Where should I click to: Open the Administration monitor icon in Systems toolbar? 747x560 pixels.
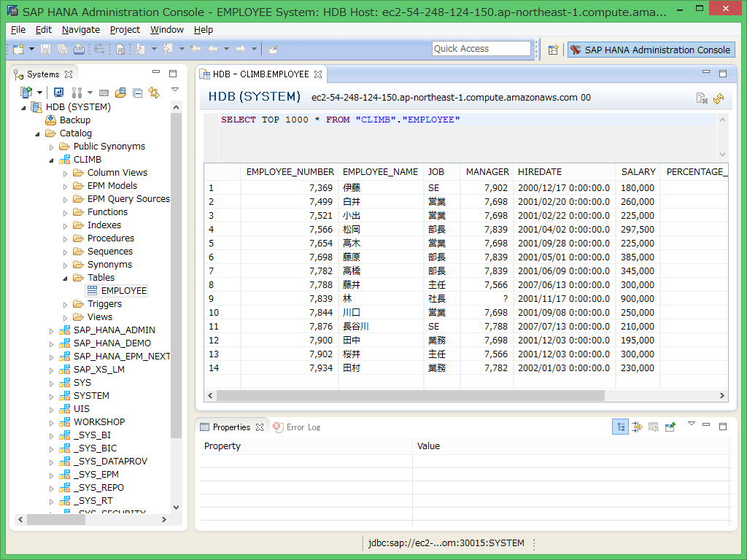58,92
